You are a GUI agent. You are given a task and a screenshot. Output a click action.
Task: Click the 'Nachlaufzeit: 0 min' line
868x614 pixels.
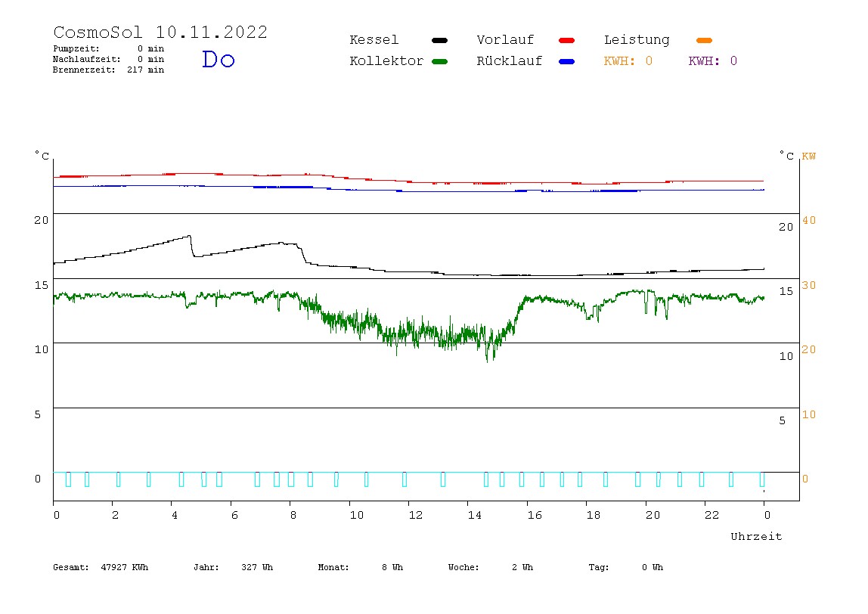pyautogui.click(x=109, y=59)
